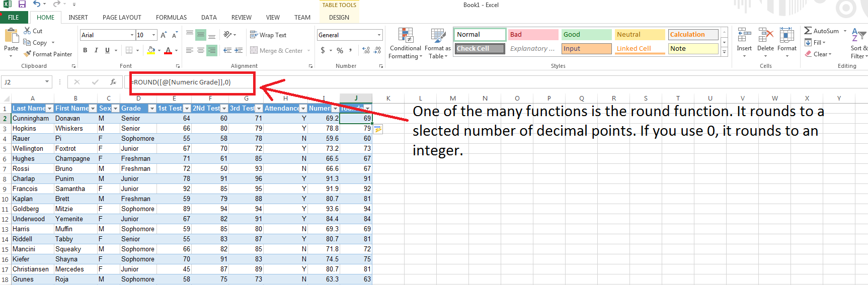The width and height of the screenshot is (868, 285).
Task: Toggle Align Right for cell text
Action: [x=212, y=50]
